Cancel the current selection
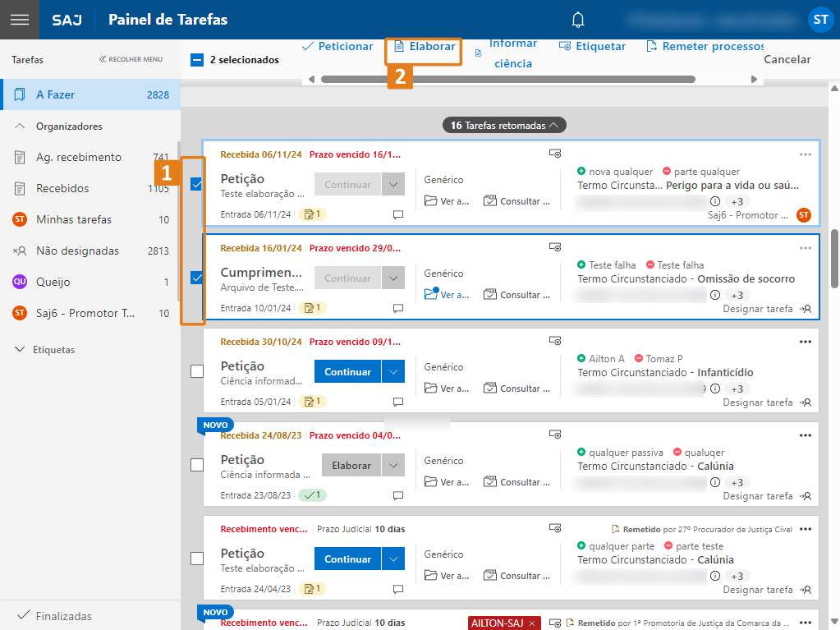This screenshot has height=630, width=840. [787, 59]
